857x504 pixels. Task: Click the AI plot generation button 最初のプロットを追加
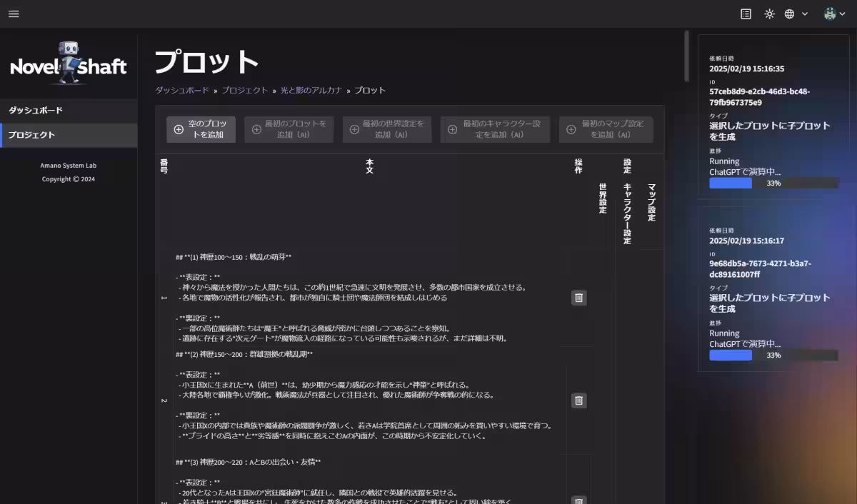click(289, 129)
